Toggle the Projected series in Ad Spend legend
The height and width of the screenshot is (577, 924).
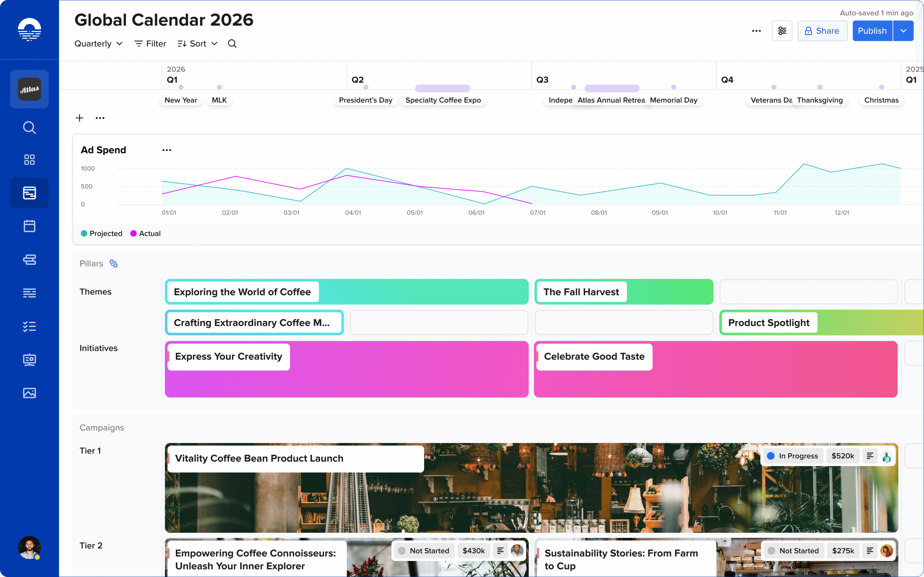click(x=101, y=233)
